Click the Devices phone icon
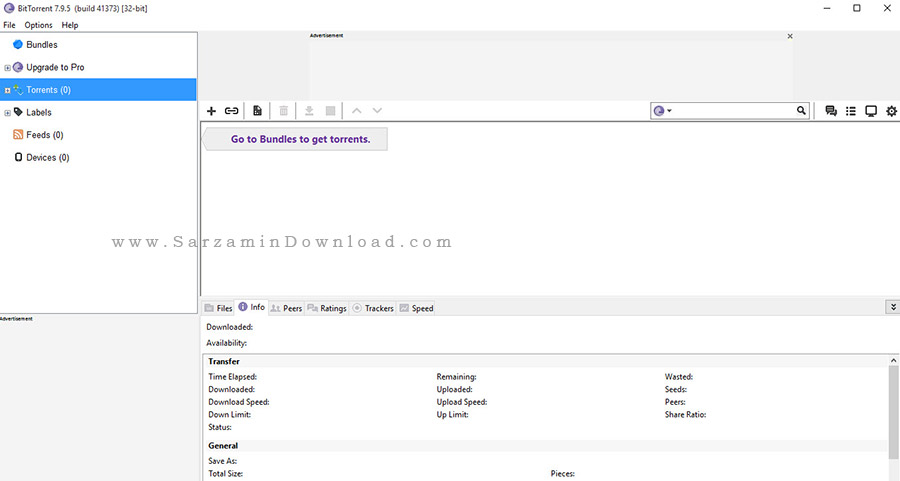900x481 pixels. coord(18,157)
